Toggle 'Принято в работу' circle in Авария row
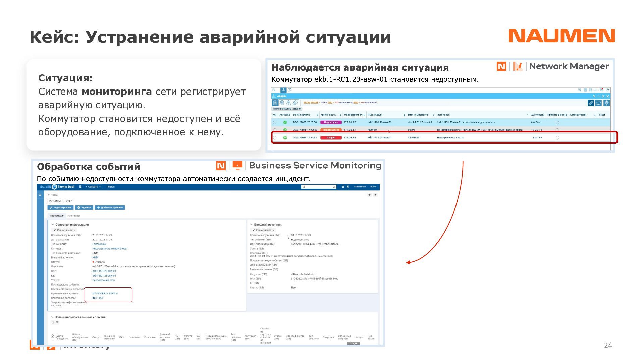Viewport: 644px width, 362px height. pyautogui.click(x=557, y=138)
